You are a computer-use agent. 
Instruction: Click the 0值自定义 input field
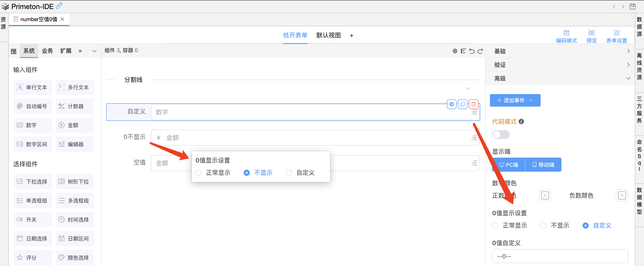[560, 256]
